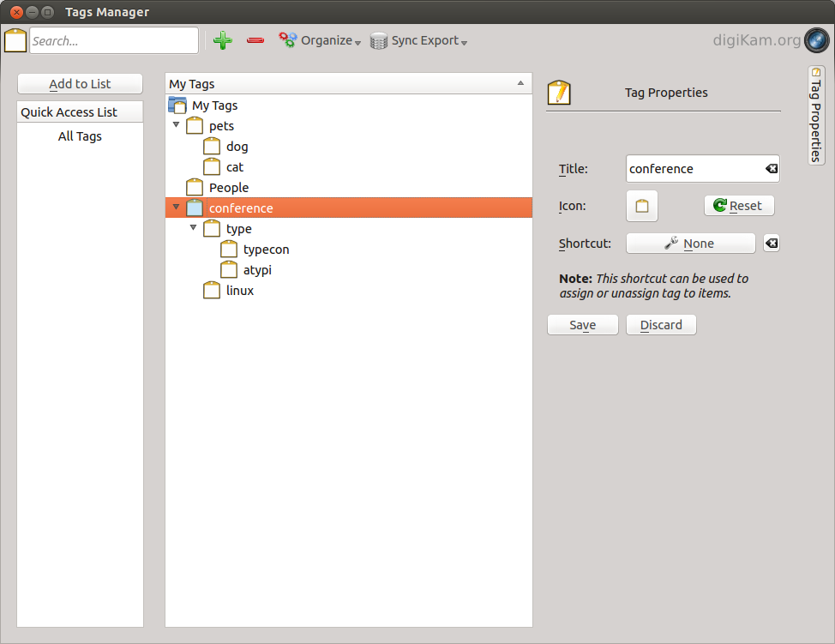Reset the tag icon
The height and width of the screenshot is (644, 835).
(x=738, y=206)
